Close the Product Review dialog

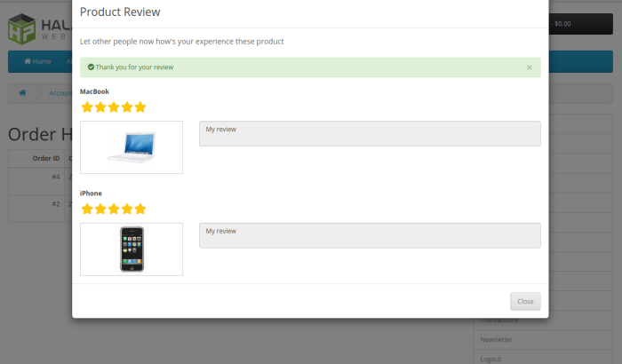point(525,301)
